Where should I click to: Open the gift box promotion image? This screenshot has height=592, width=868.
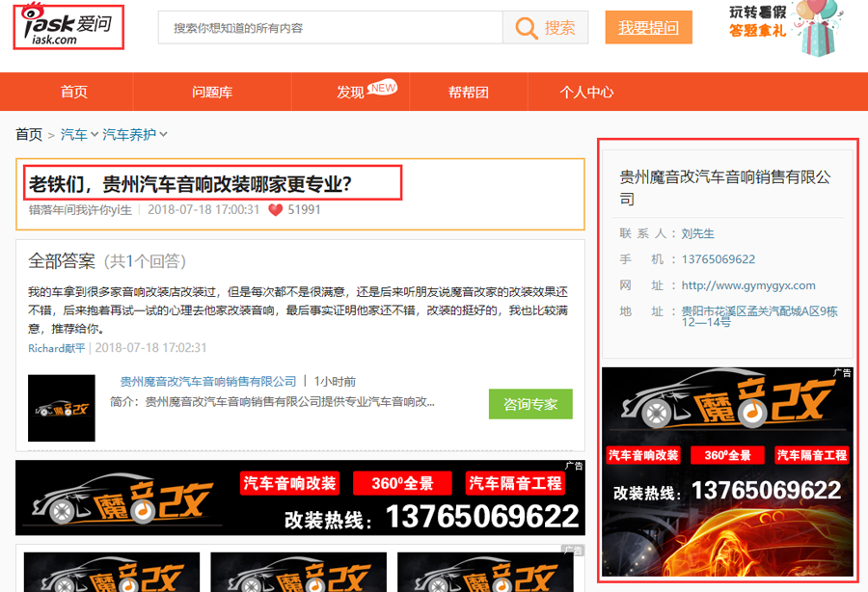(817, 29)
